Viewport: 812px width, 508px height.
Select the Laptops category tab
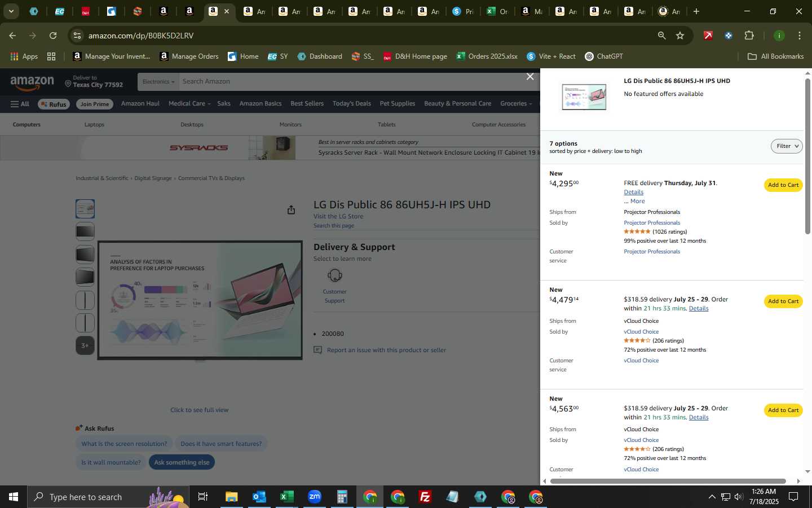click(94, 125)
